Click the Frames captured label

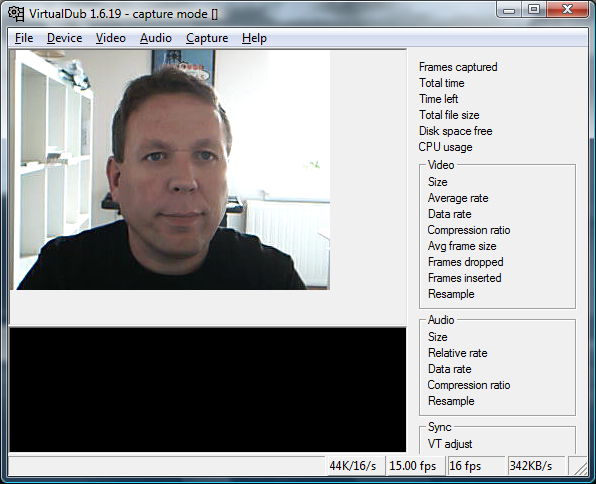click(458, 67)
